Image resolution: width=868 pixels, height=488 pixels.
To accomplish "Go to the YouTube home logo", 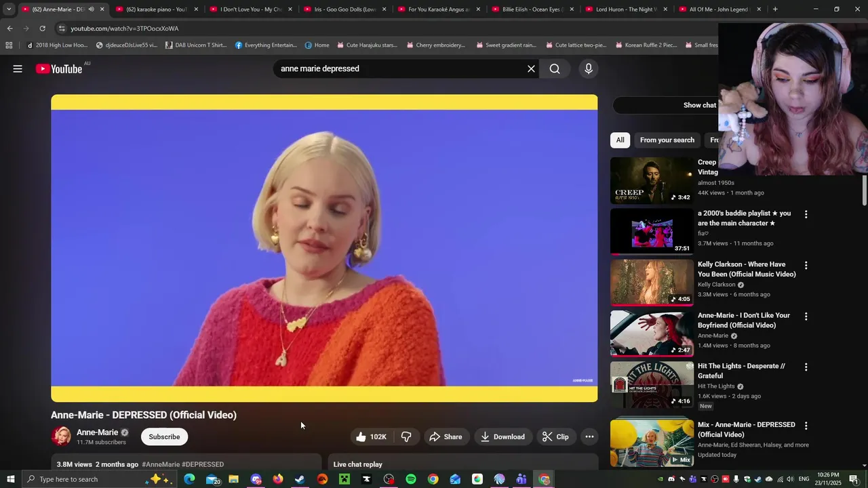I will click(59, 68).
